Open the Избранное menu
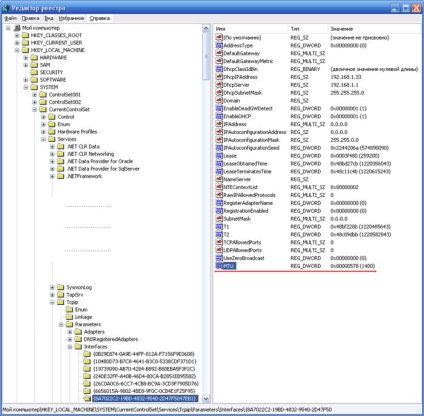424x416 pixels. click(71, 18)
